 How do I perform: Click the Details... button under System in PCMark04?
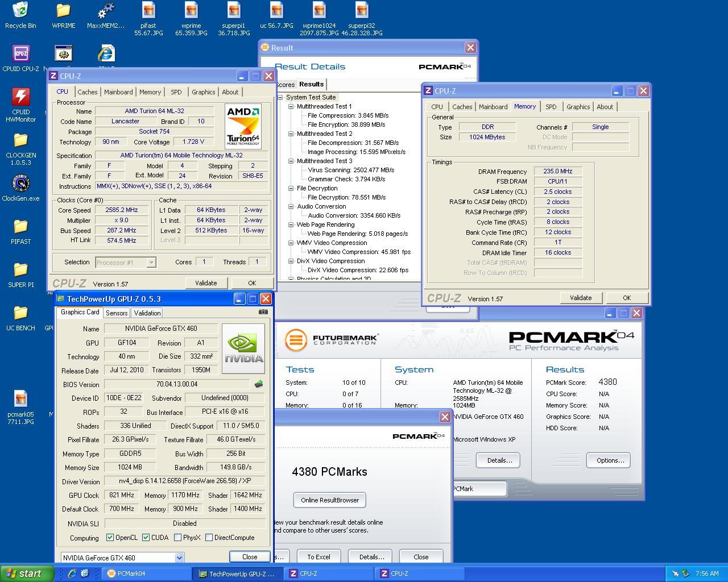pos(499,460)
